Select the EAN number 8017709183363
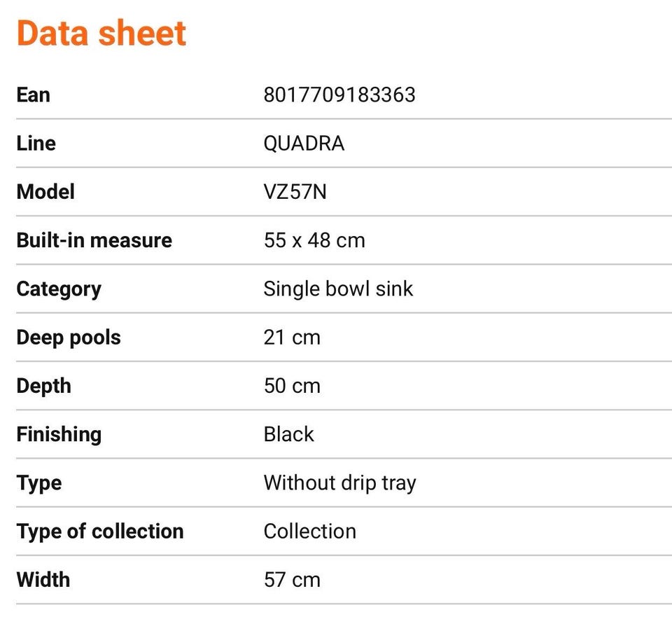Screen dimensions: 672x624 tap(339, 95)
